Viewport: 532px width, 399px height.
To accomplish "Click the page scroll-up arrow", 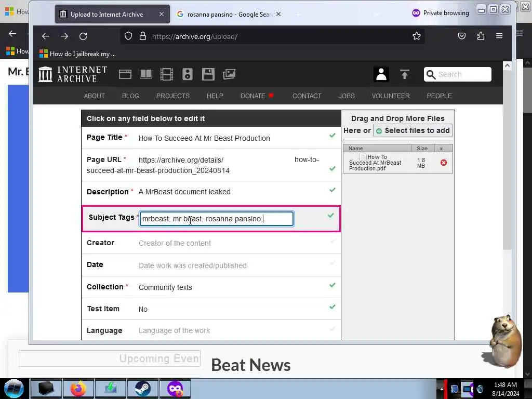I will pyautogui.click(x=507, y=66).
